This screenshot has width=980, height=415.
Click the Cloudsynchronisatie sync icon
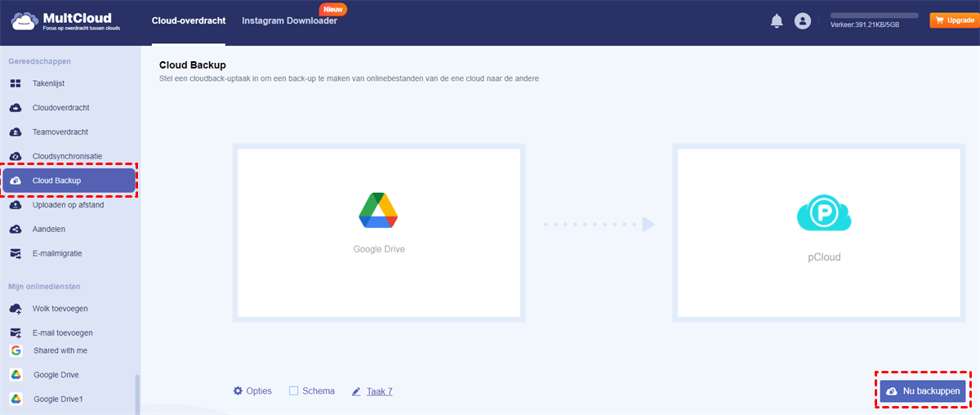(16, 156)
